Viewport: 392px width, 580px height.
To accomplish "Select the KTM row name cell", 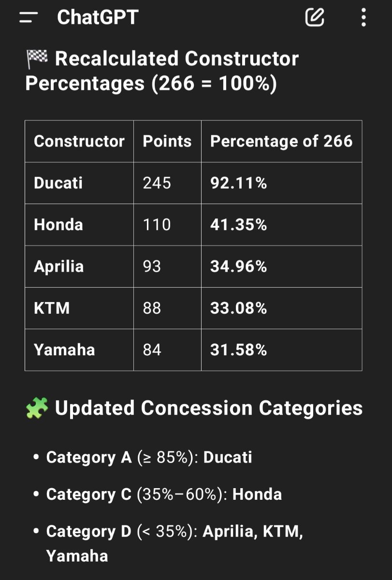I will 79,308.
